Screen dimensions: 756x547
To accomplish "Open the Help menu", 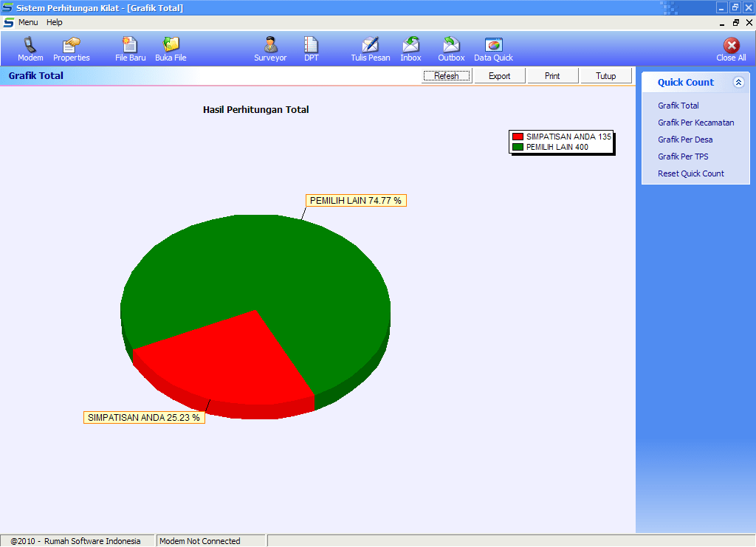I will click(x=55, y=22).
